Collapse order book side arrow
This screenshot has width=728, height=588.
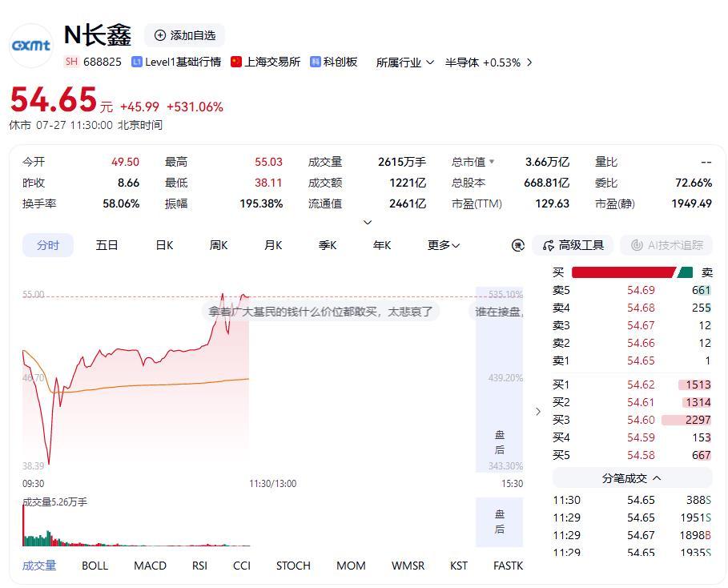tap(538, 412)
